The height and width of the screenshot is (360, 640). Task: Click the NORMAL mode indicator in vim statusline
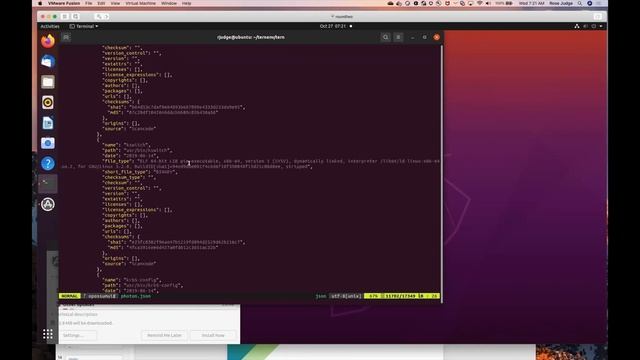pos(70,296)
